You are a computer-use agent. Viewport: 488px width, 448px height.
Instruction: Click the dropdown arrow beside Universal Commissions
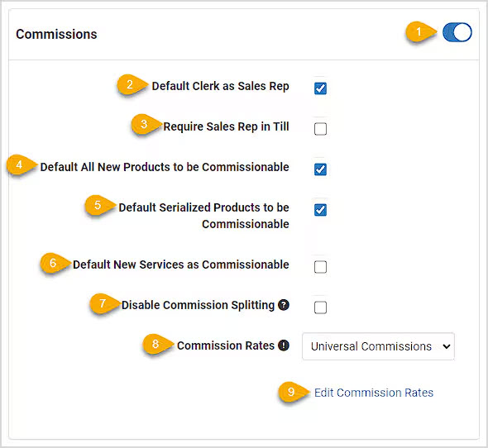447,346
